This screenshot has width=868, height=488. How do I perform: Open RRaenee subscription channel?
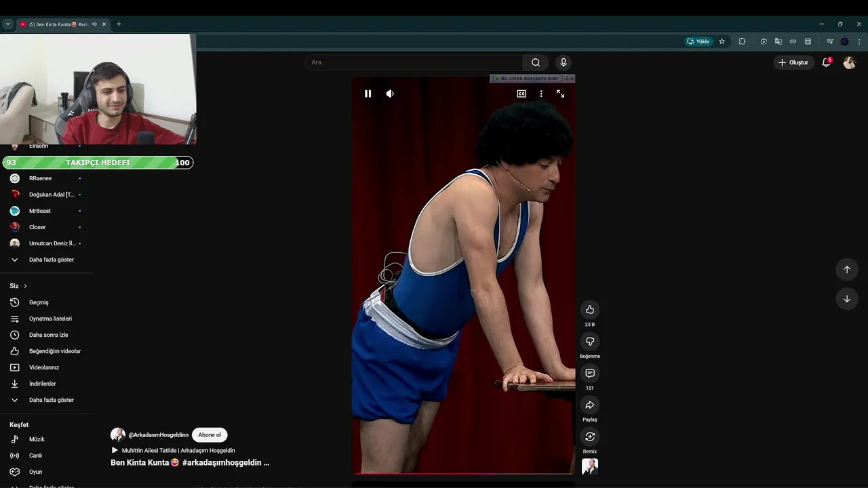[x=47, y=178]
